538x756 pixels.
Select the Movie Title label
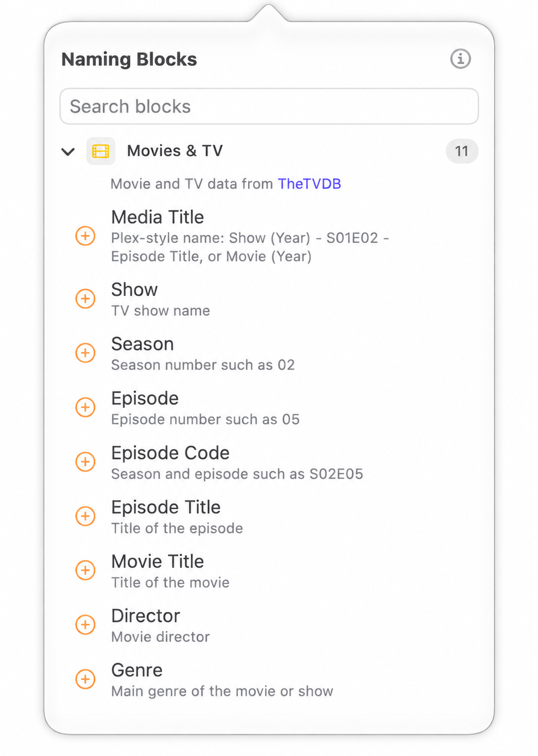[x=158, y=561]
